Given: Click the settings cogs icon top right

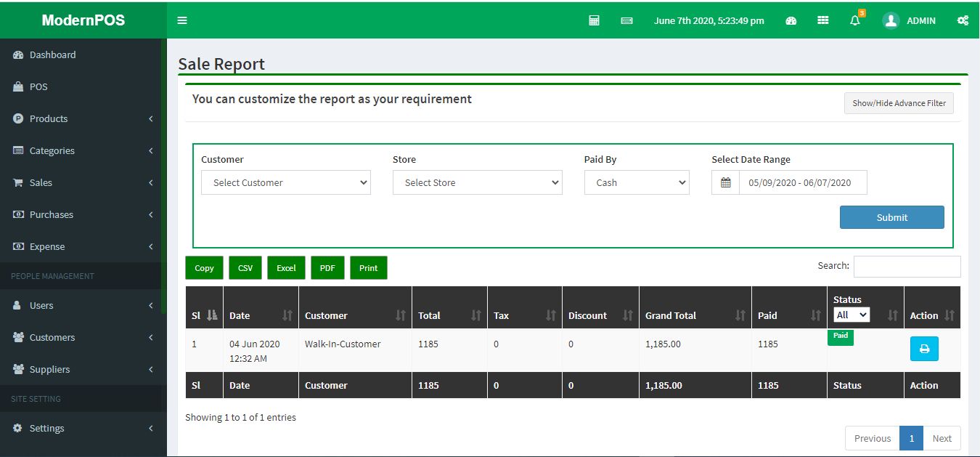Looking at the screenshot, I should coord(963,20).
